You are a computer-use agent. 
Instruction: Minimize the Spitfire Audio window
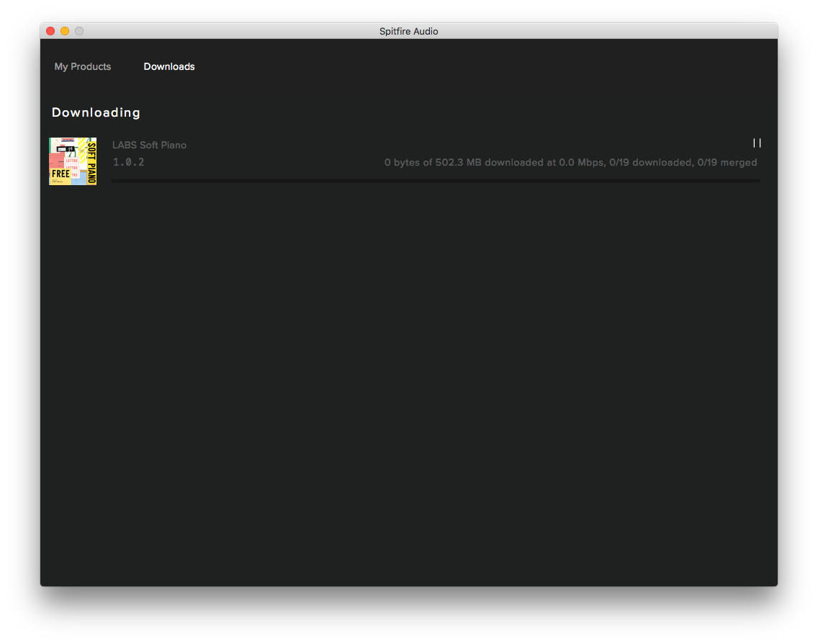[x=65, y=31]
